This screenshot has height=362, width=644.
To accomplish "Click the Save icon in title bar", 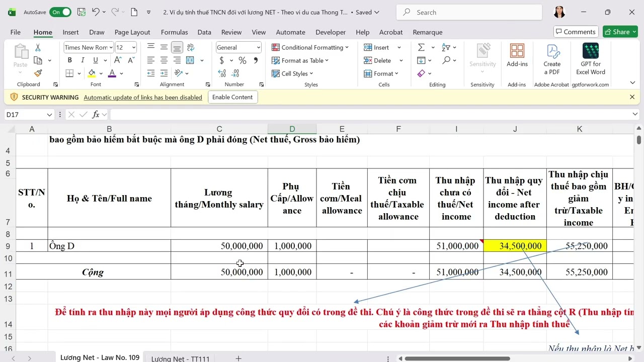I will pos(82,12).
